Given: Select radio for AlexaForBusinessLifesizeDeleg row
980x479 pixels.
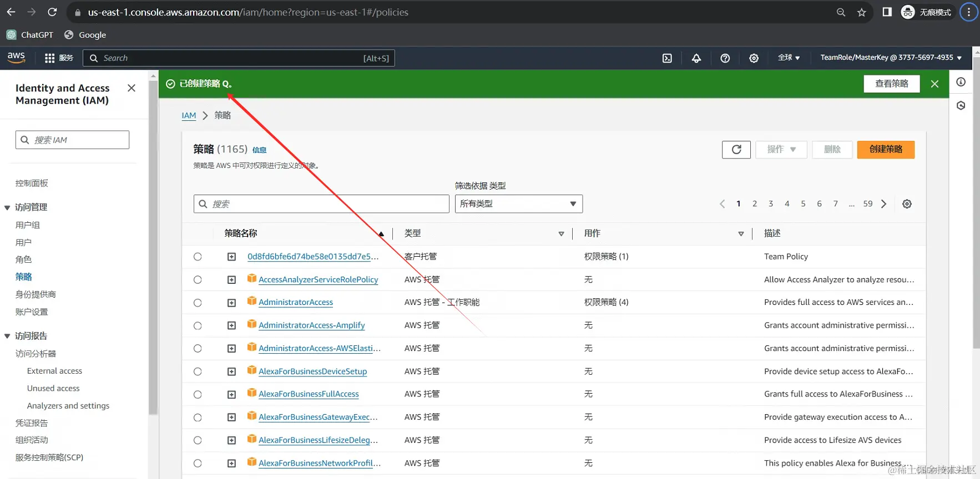Looking at the screenshot, I should tap(198, 440).
